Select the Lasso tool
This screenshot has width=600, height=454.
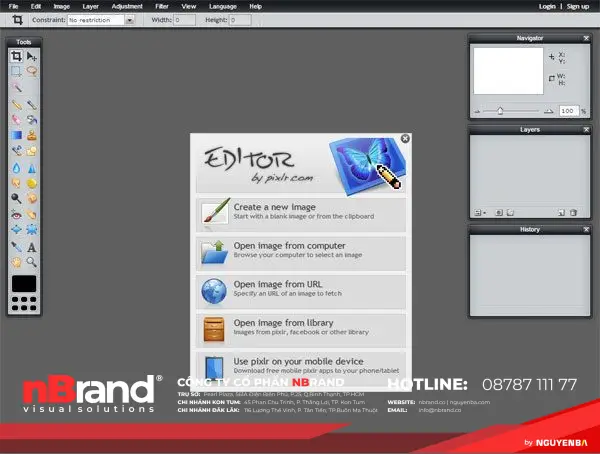pos(32,71)
